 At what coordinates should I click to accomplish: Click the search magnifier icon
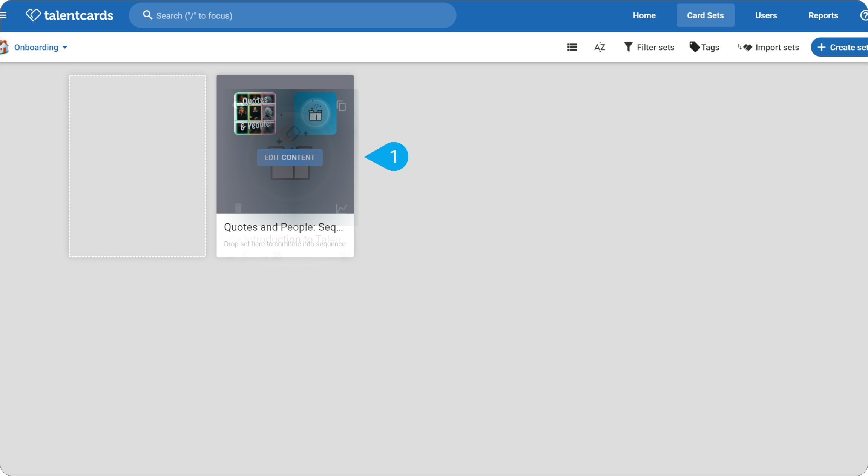point(147,15)
